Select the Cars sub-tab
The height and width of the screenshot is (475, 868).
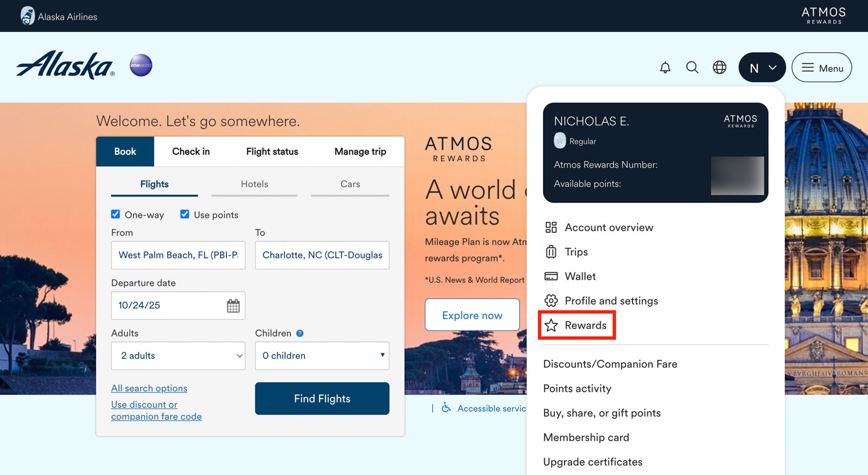click(x=350, y=185)
